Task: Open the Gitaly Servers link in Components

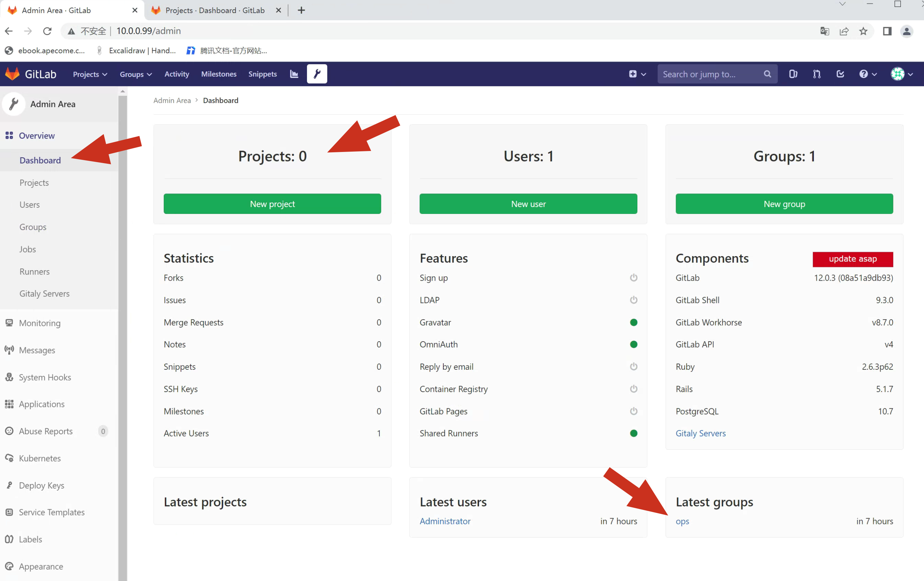Action: [x=700, y=433]
